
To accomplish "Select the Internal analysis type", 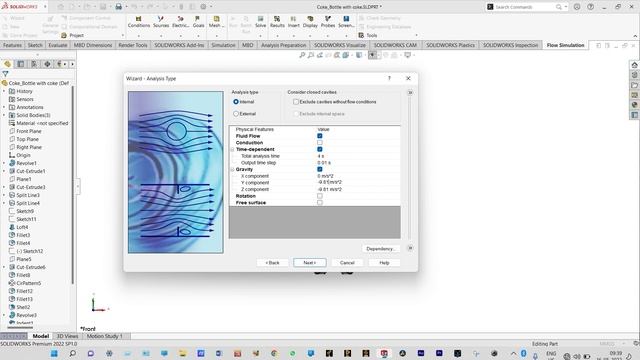I will click(236, 102).
